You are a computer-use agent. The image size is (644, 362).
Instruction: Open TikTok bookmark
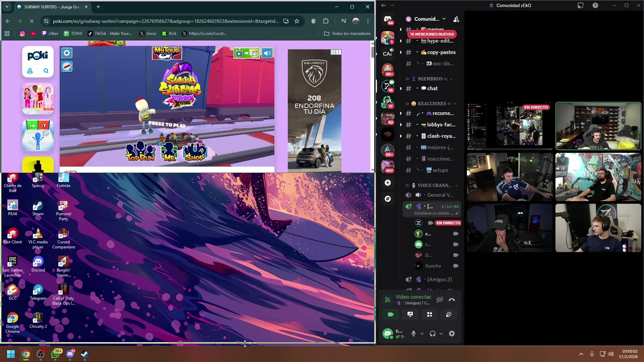click(109, 34)
